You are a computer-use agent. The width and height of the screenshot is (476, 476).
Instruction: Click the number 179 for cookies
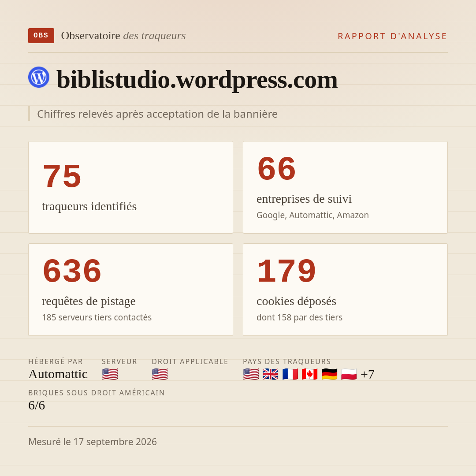tap(286, 271)
